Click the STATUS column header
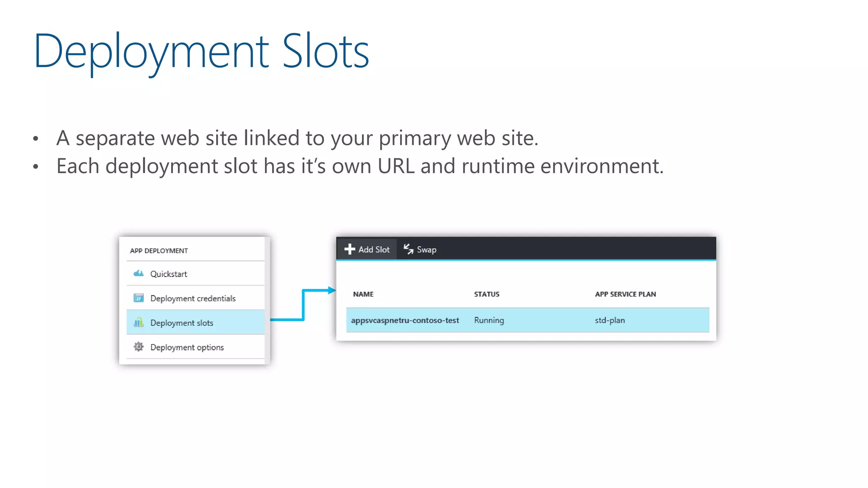Screen dimensions: 868x488 coord(487,294)
